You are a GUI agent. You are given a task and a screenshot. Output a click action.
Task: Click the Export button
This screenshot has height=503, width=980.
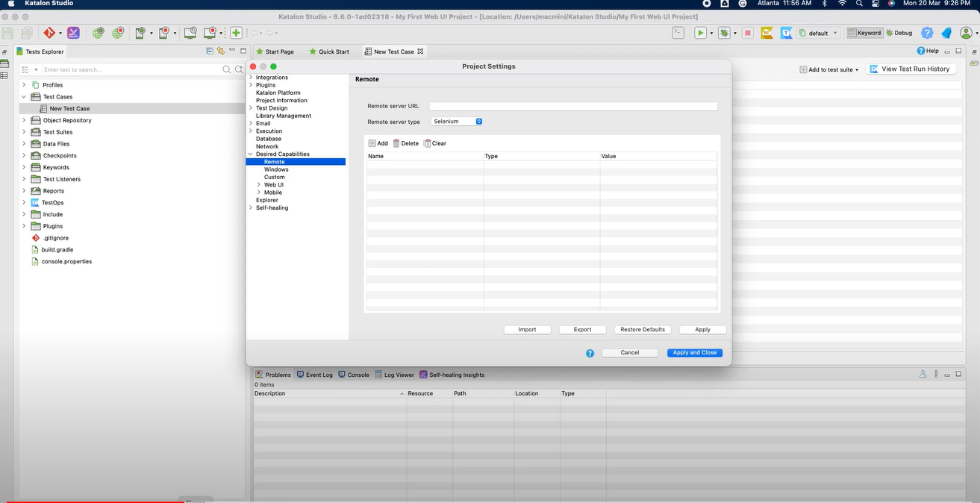[583, 330]
